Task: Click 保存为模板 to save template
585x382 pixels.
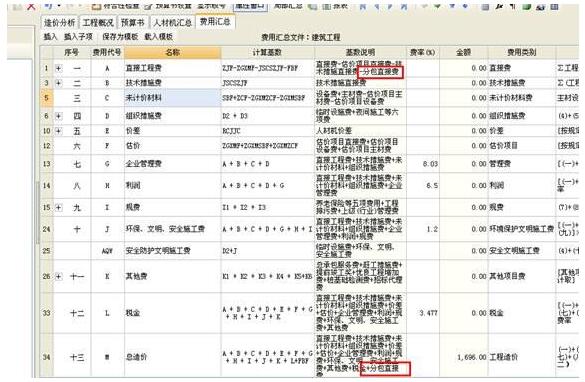Action: pyautogui.click(x=120, y=37)
